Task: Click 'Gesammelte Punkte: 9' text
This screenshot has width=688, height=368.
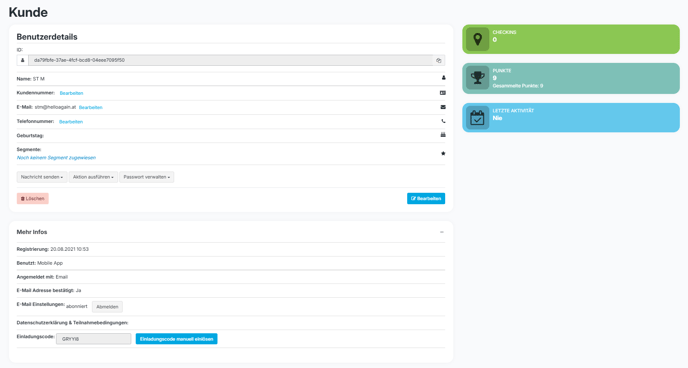Action: pyautogui.click(x=518, y=86)
